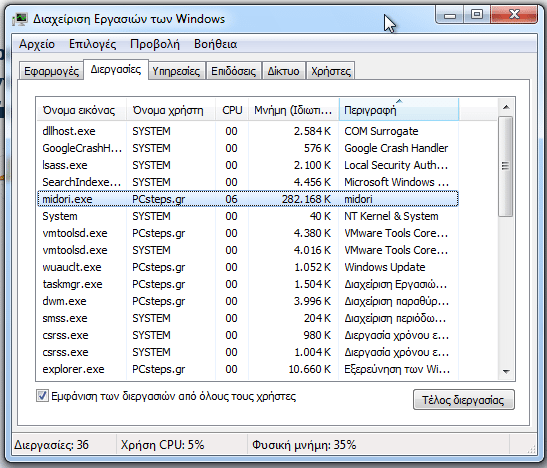Click the 282.168 K memory value
The width and height of the screenshot is (547, 468).
306,199
